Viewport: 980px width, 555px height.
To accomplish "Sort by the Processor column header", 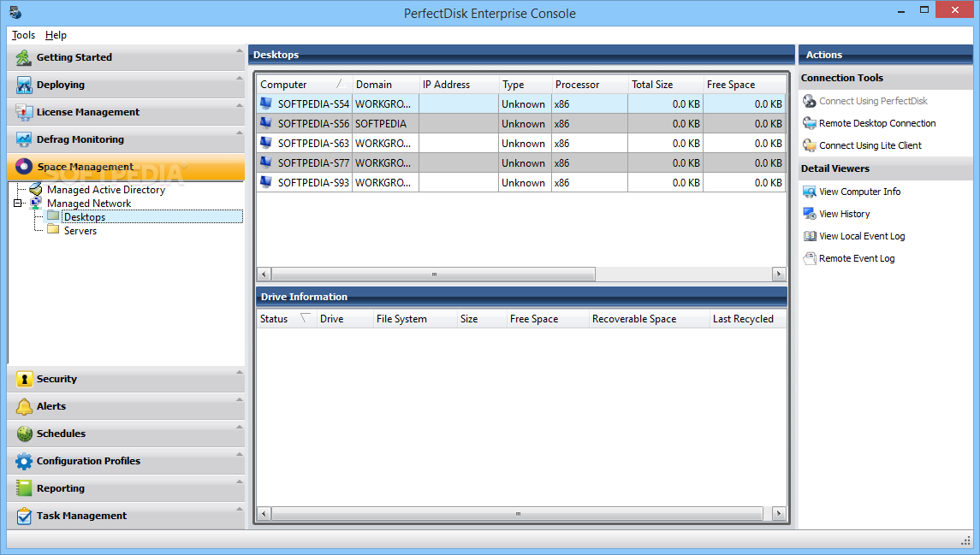I will [x=590, y=85].
